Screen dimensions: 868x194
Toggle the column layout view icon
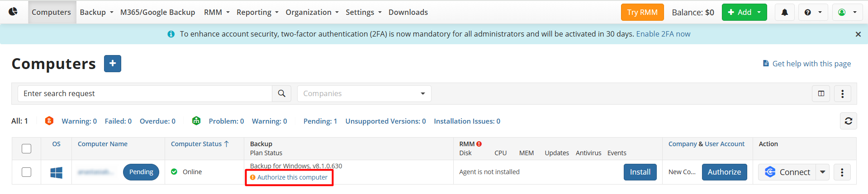(821, 93)
